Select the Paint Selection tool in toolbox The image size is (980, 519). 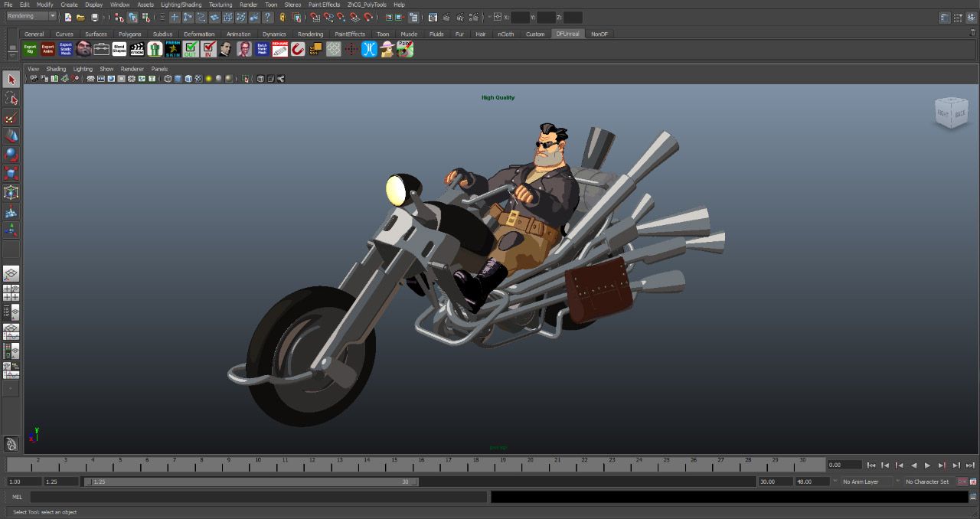[11, 118]
